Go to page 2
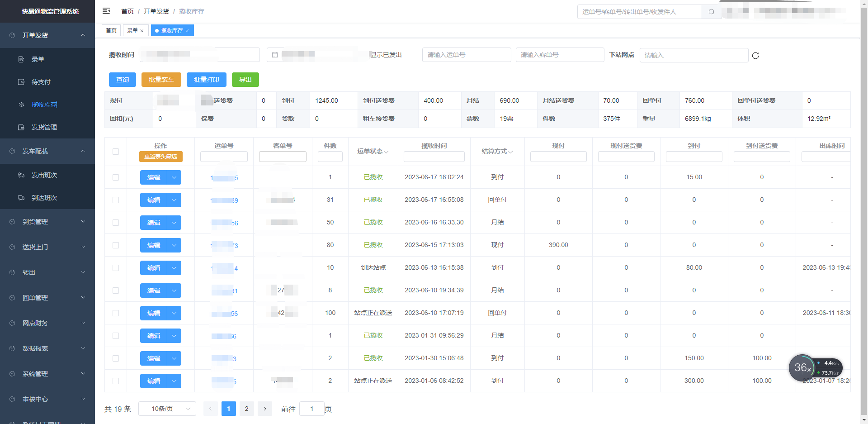 [x=246, y=409]
